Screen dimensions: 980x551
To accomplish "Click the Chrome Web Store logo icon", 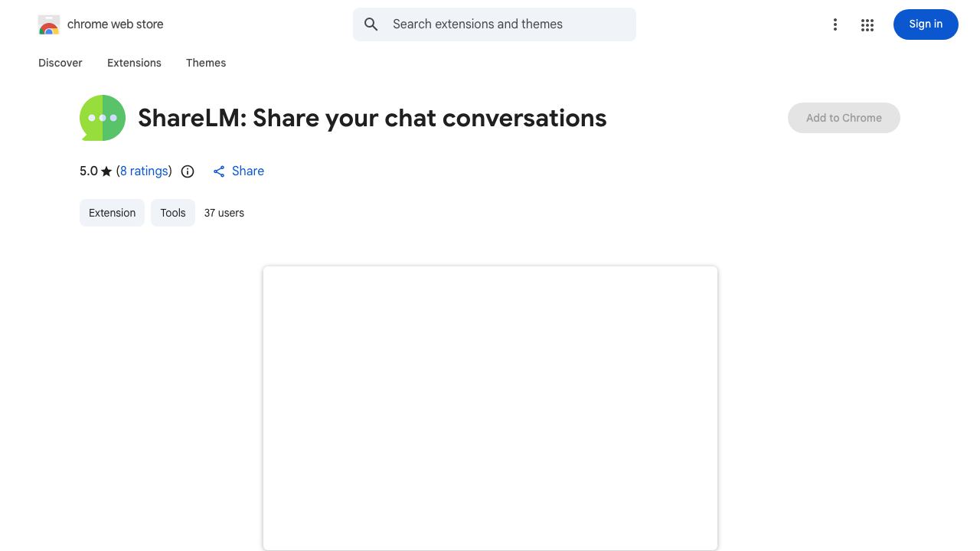I will coord(49,24).
